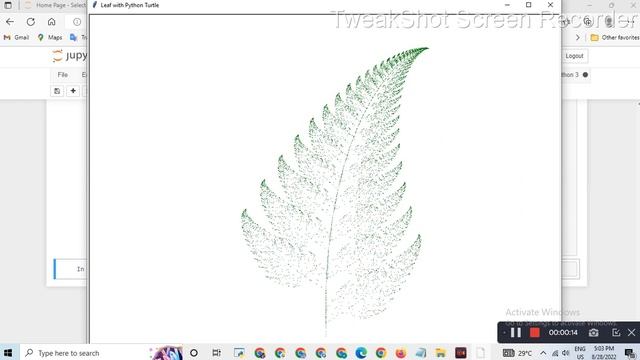This screenshot has height=360, width=640.
Task: Open the blank document icon on taskbar
Action: click(x=481, y=353)
